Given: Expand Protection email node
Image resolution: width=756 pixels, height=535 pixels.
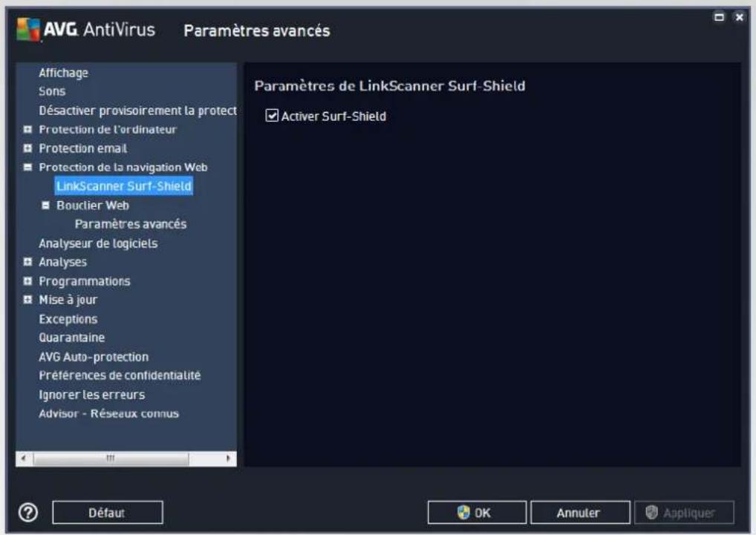Looking at the screenshot, I should tap(27, 148).
